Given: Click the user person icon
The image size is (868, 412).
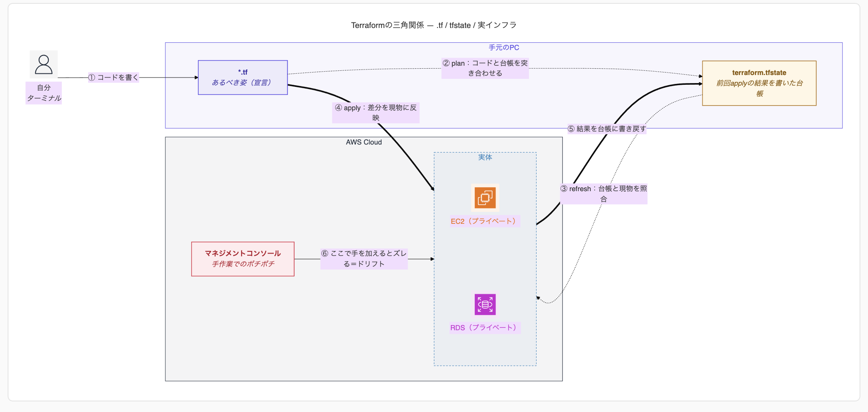Looking at the screenshot, I should 44,64.
